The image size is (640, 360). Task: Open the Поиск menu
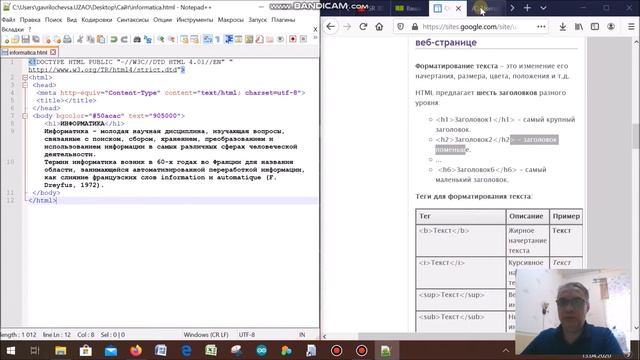tap(53, 20)
